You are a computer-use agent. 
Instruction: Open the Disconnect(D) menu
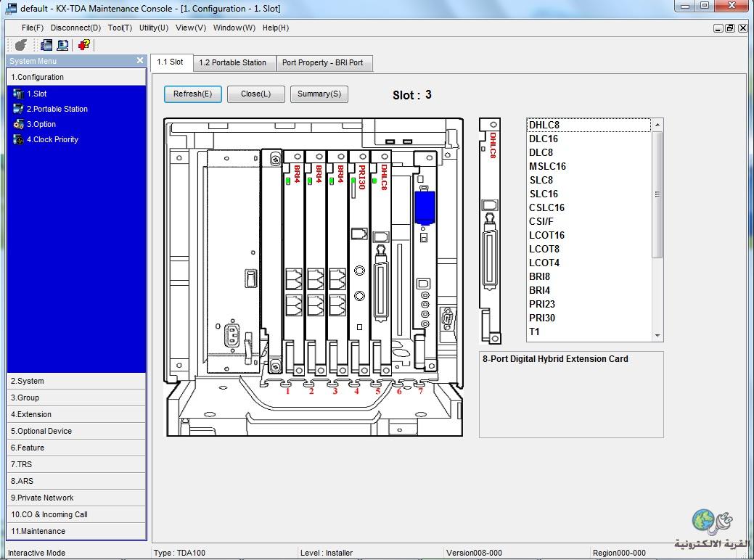(75, 28)
